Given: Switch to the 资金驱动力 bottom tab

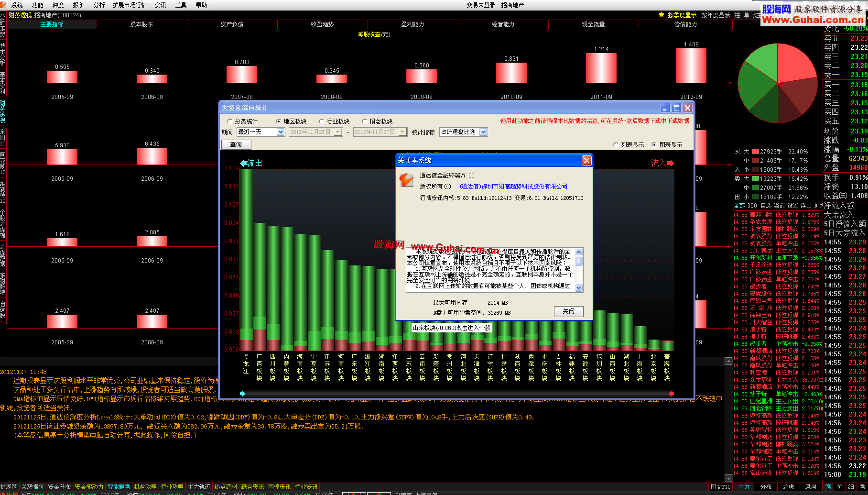Looking at the screenshot, I should 89,487.
